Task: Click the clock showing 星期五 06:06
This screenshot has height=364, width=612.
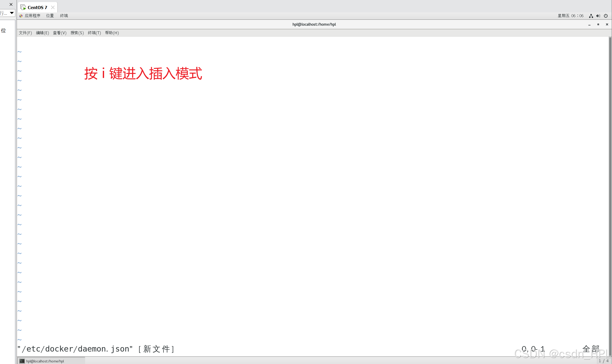Action: click(x=570, y=16)
